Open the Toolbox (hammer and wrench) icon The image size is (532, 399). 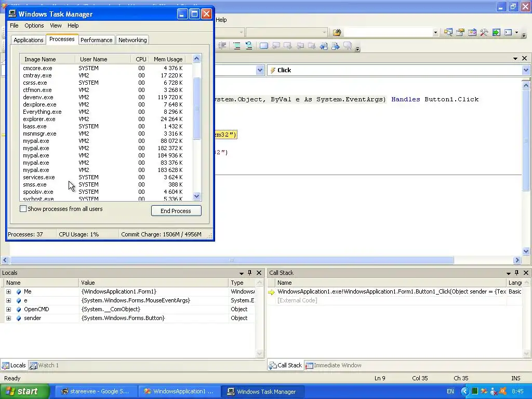(x=484, y=32)
